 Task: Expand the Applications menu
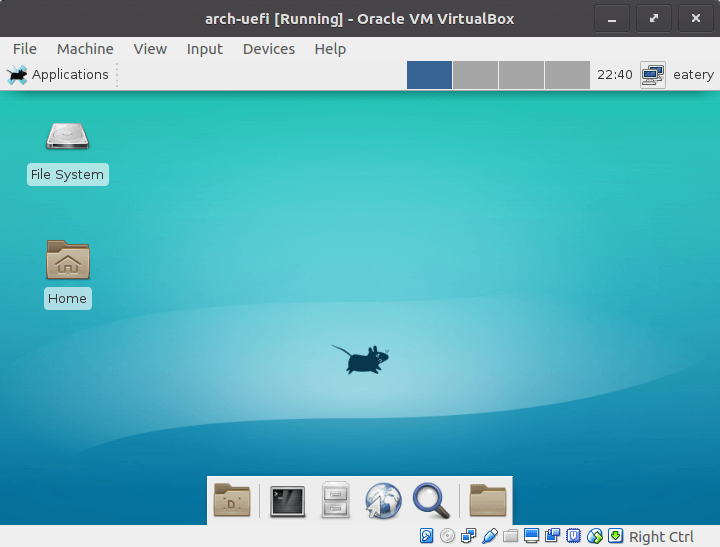pyautogui.click(x=58, y=75)
